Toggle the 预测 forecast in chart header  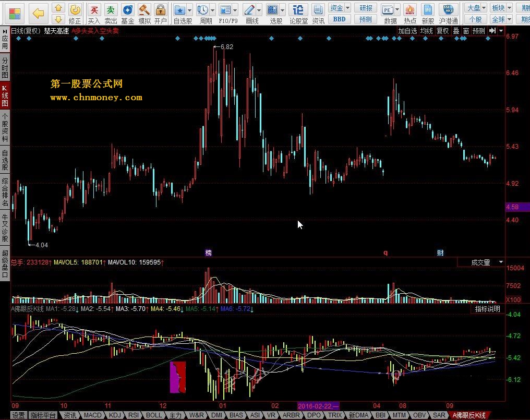coord(479,31)
